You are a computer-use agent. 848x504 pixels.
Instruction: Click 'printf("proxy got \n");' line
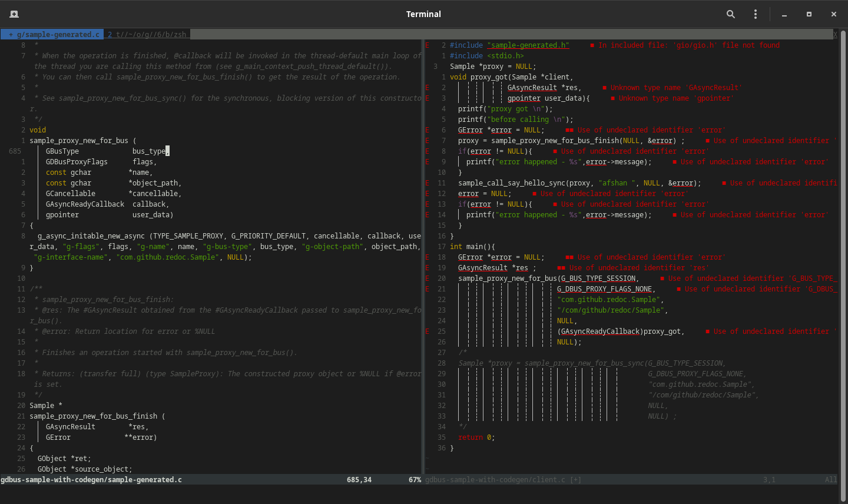tap(505, 109)
